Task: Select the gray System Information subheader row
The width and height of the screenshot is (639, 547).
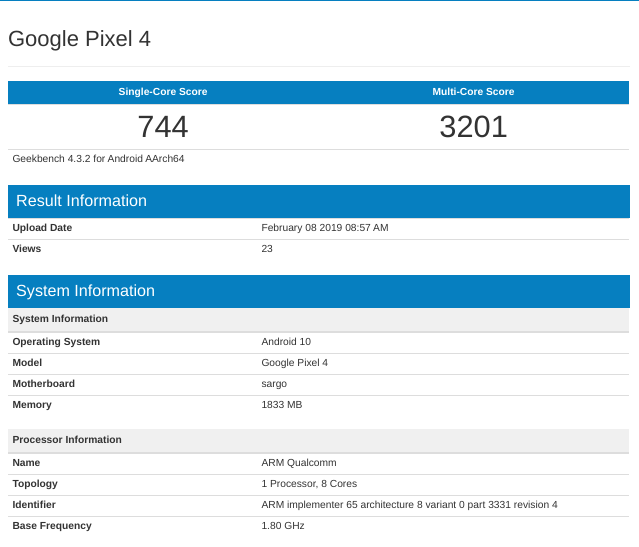Action: point(60,319)
